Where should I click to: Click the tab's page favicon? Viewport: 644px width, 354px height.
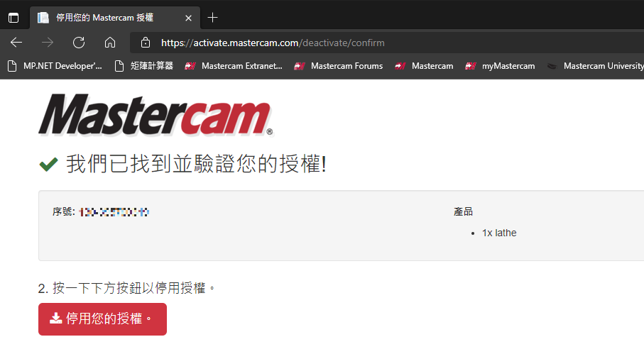(x=43, y=18)
